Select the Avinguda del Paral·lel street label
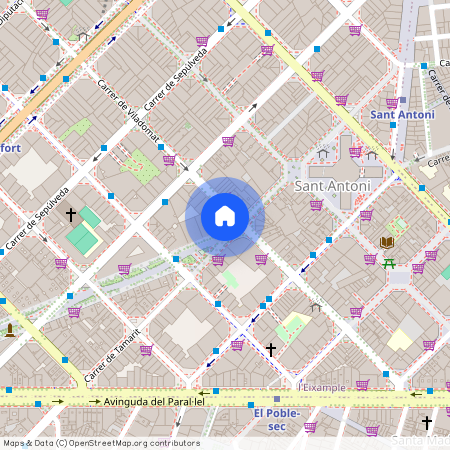 click(x=154, y=402)
